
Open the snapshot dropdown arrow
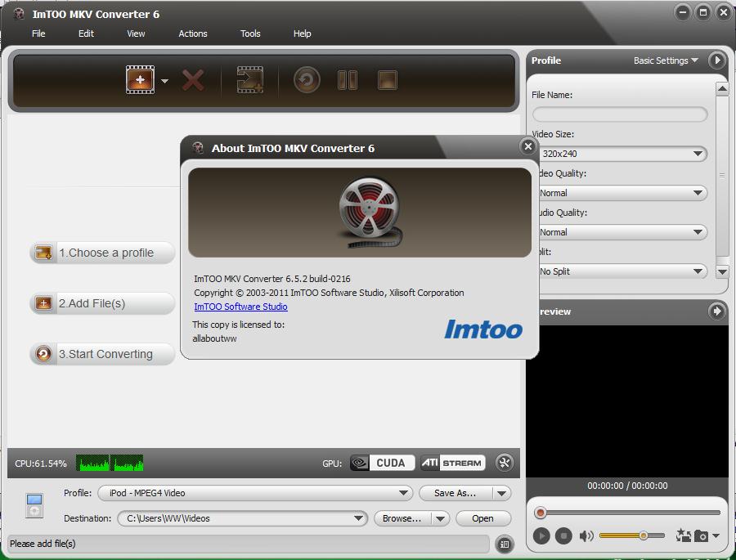pyautogui.click(x=716, y=535)
